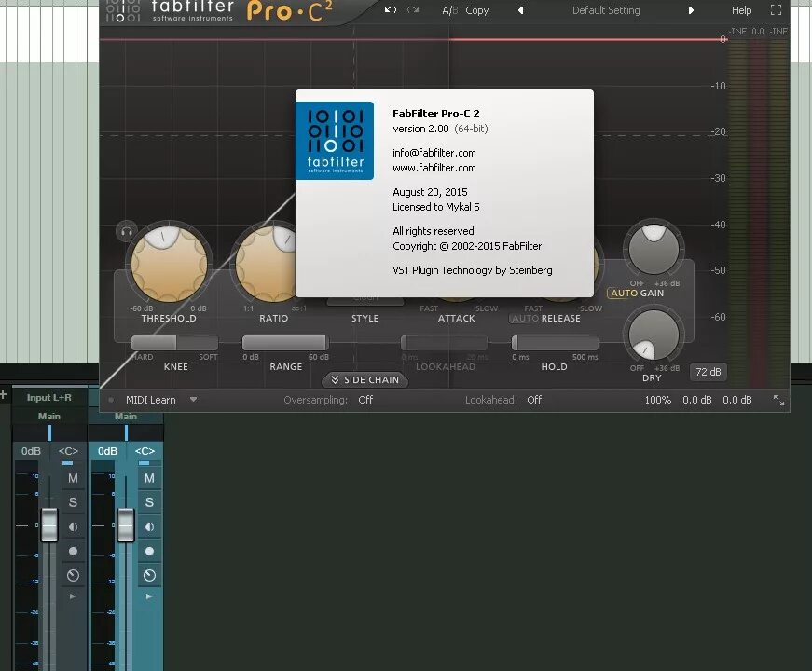Click the Auto Gain knob
Viewport: 812px width, 671px height.
click(x=654, y=249)
